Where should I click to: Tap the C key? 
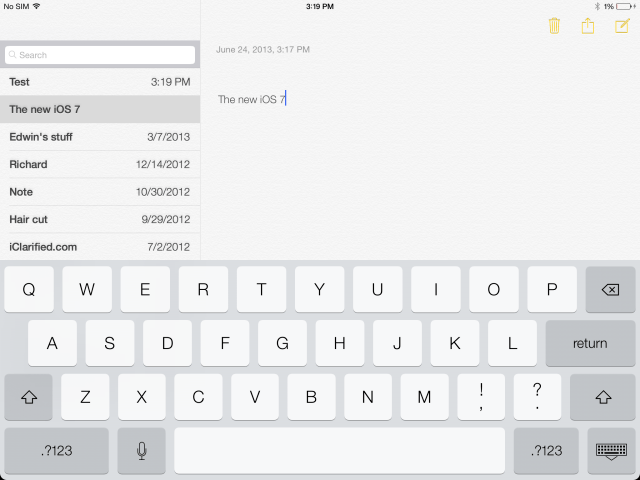198,397
